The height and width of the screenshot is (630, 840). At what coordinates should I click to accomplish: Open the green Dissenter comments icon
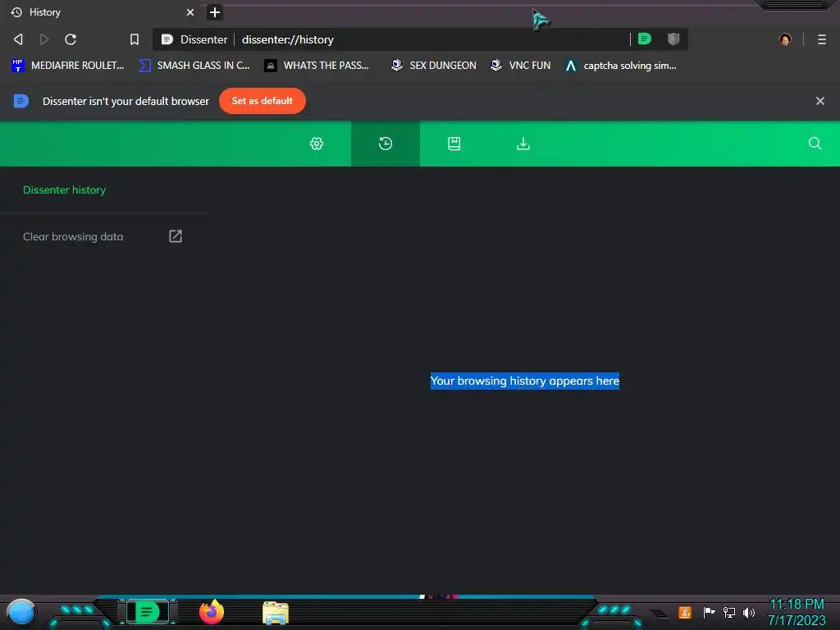(x=645, y=39)
